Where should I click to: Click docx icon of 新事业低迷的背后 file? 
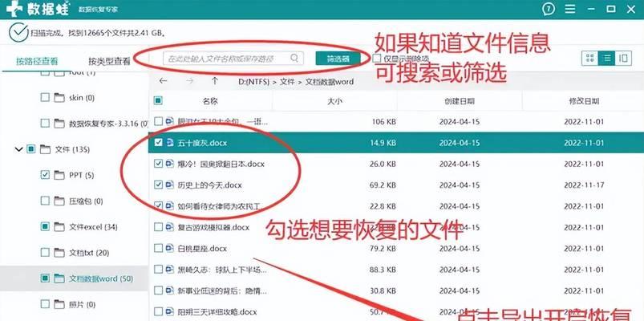[x=170, y=291]
